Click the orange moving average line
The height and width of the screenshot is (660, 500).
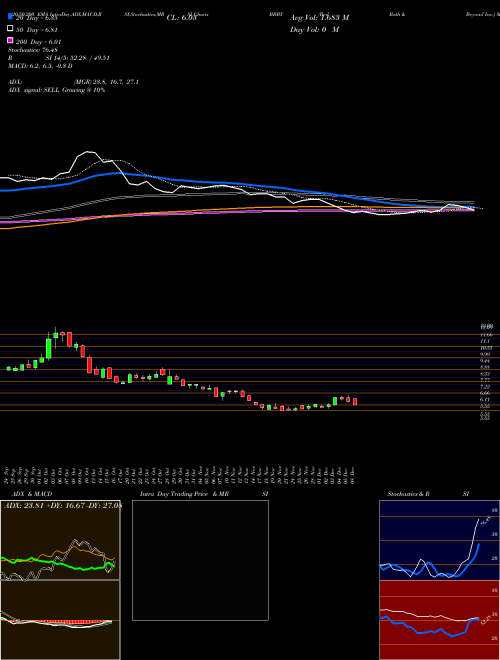point(236,209)
